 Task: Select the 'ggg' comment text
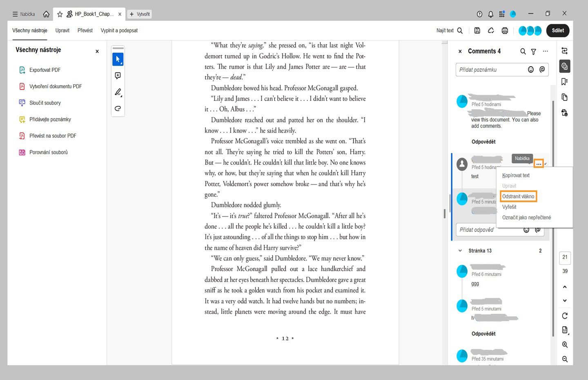tap(475, 284)
